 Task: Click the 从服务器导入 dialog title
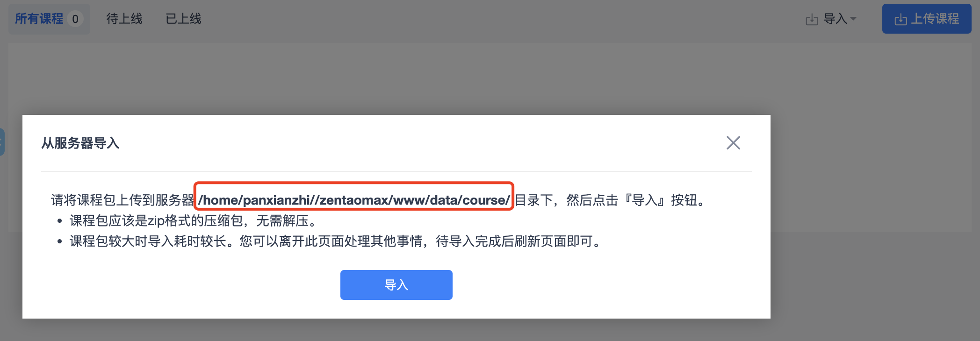coord(80,143)
